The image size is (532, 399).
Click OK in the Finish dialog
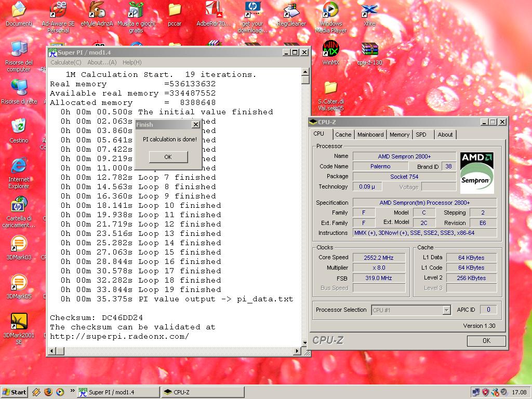pos(168,157)
